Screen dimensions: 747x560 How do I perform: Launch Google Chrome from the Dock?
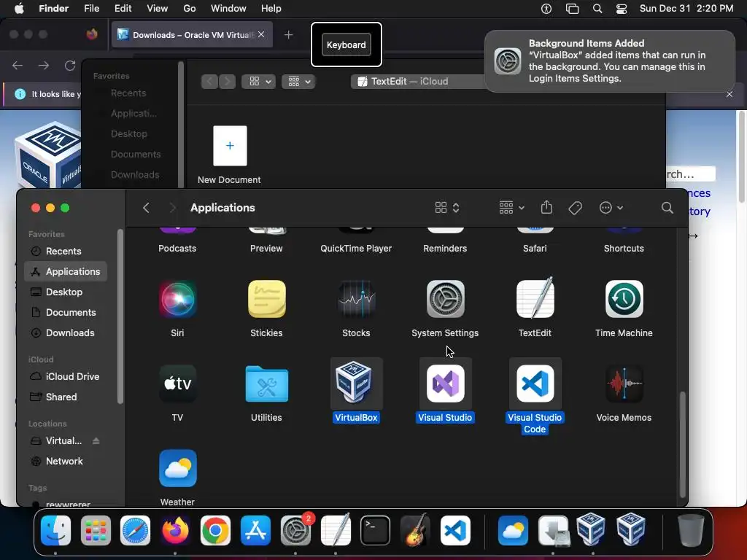[x=215, y=530]
